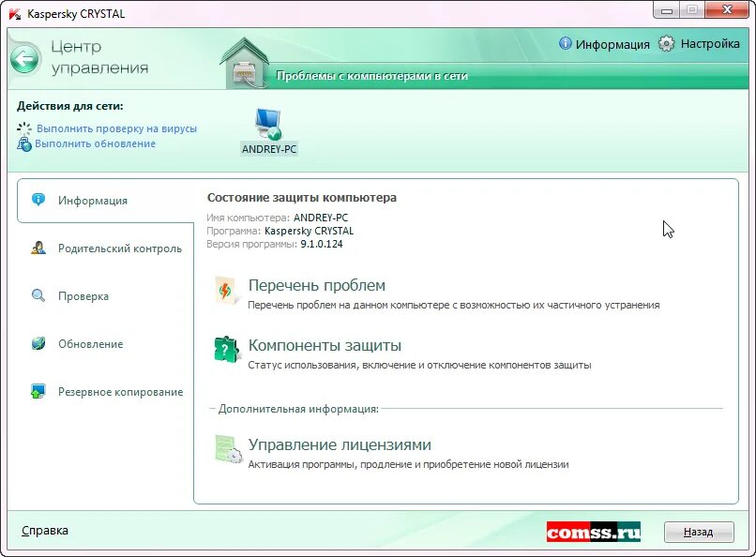The height and width of the screenshot is (557, 756).
Task: Select the ANDREY-PC computer icon
Action: [268, 124]
